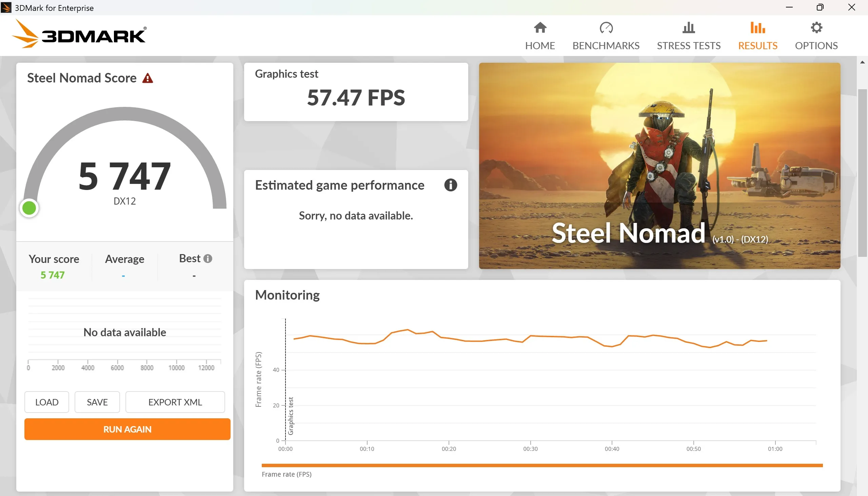Image resolution: width=868 pixels, height=496 pixels.
Task: Minimize the 3DMark window
Action: [789, 7]
